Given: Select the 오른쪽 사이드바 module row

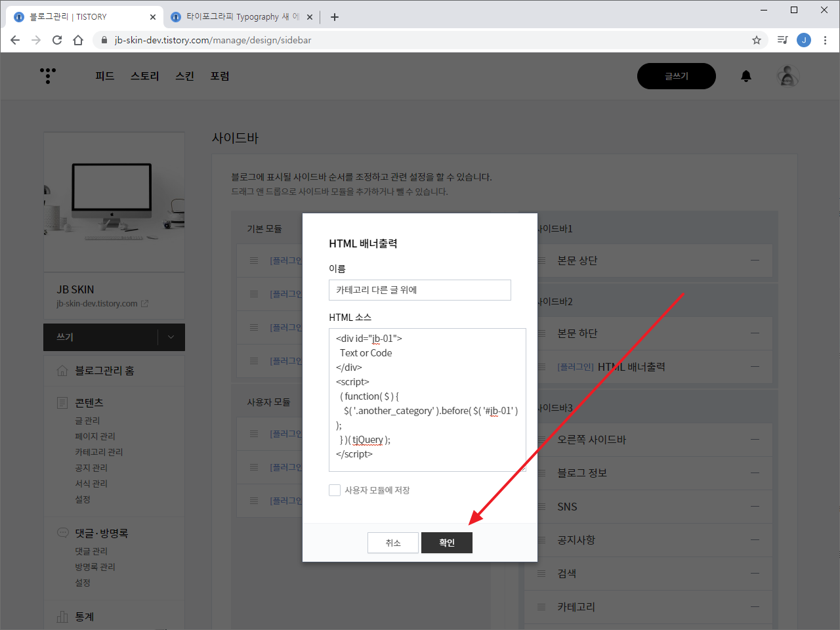Looking at the screenshot, I should pyautogui.click(x=648, y=440).
